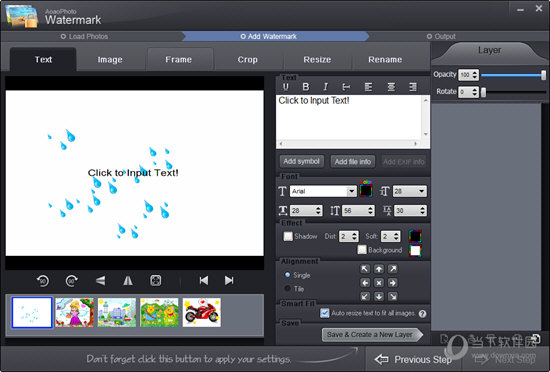This screenshot has width=550, height=372.
Task: Rotate image 90 degrees clockwise
Action: point(72,280)
